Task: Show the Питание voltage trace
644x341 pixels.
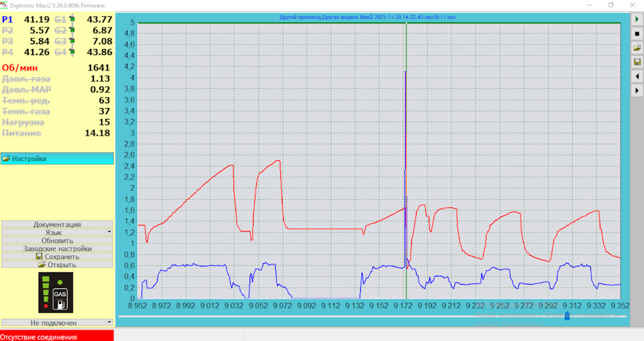Action: pyautogui.click(x=21, y=133)
